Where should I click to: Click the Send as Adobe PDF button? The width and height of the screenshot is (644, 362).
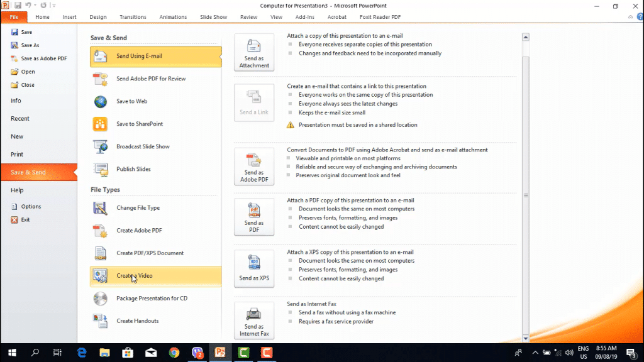click(x=254, y=166)
